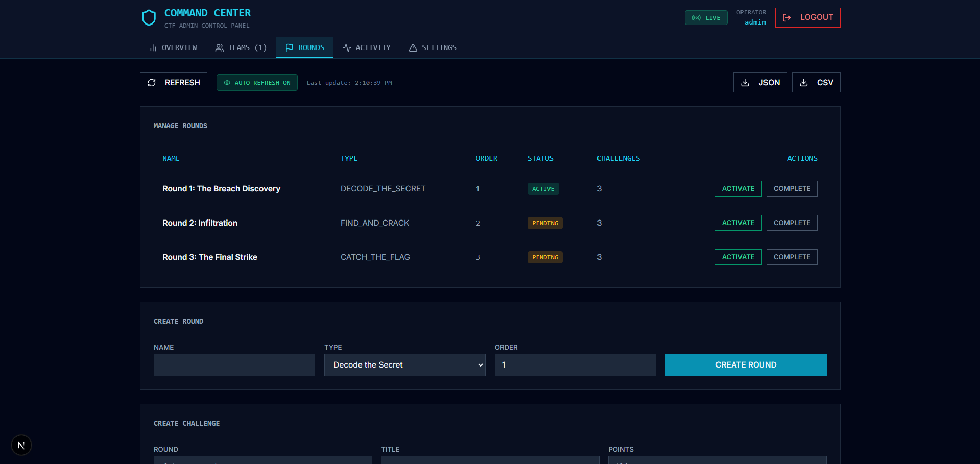980x464 pixels.
Task: Open the Round dropdown under Create Challenge
Action: click(263, 461)
